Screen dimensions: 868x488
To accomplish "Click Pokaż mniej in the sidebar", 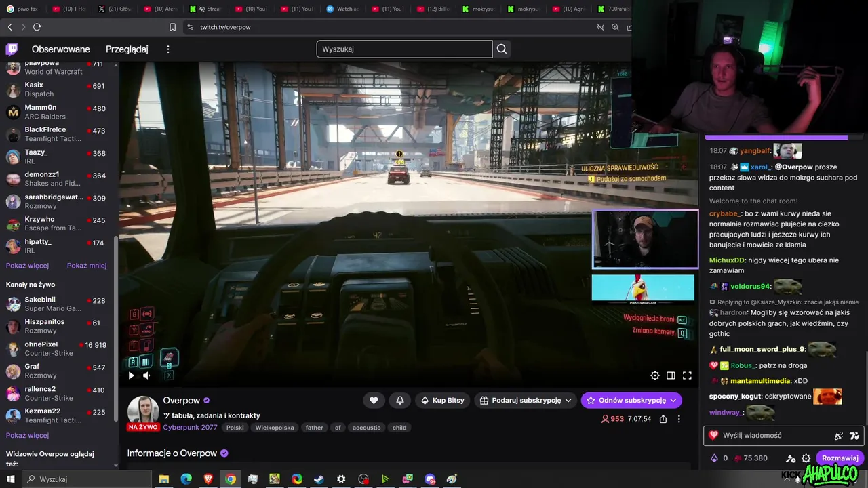I will (87, 266).
